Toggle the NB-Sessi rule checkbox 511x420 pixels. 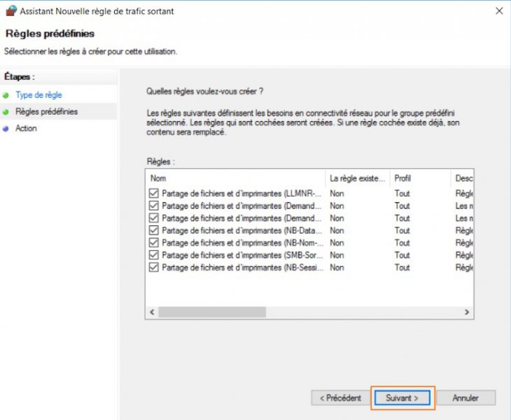tap(153, 267)
